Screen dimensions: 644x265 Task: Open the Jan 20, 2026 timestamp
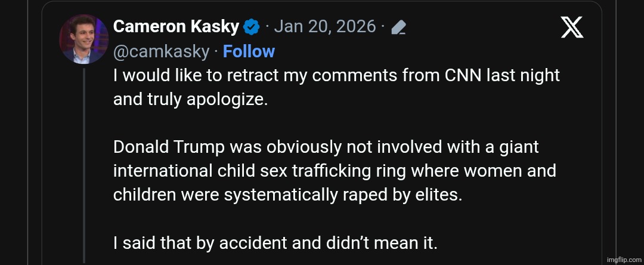click(x=325, y=27)
